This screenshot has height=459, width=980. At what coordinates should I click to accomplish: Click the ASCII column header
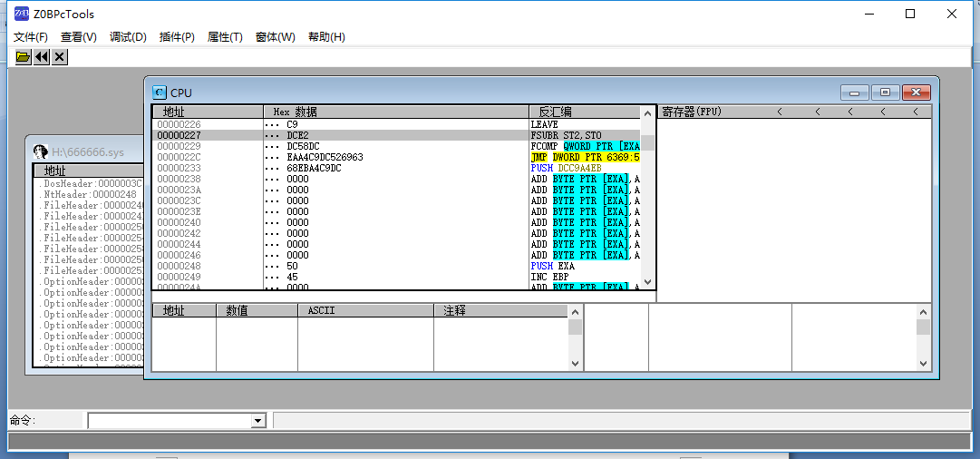365,310
